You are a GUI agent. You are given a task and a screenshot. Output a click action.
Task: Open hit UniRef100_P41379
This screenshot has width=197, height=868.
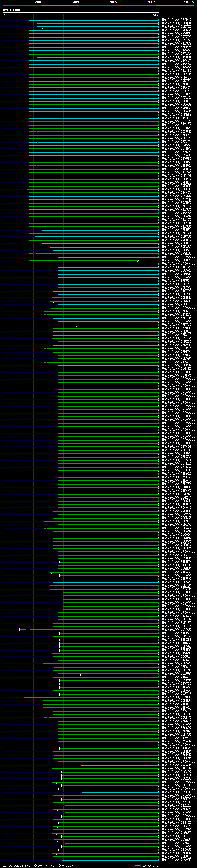click(176, 43)
